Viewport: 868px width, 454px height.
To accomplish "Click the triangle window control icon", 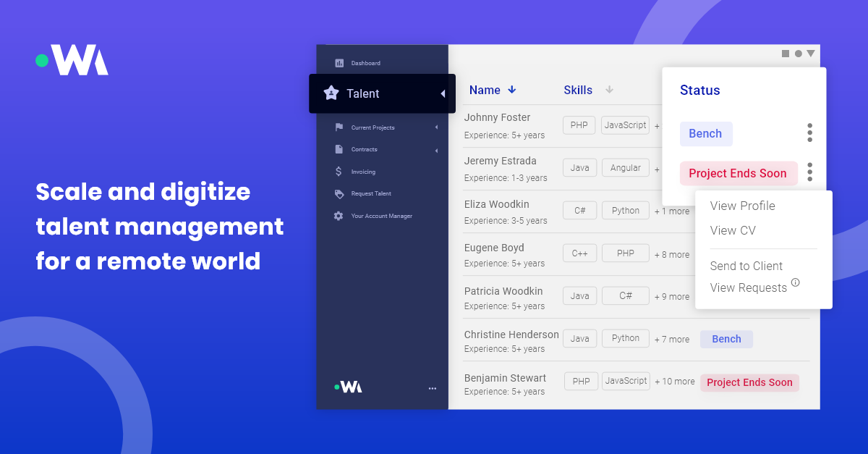I will click(811, 54).
